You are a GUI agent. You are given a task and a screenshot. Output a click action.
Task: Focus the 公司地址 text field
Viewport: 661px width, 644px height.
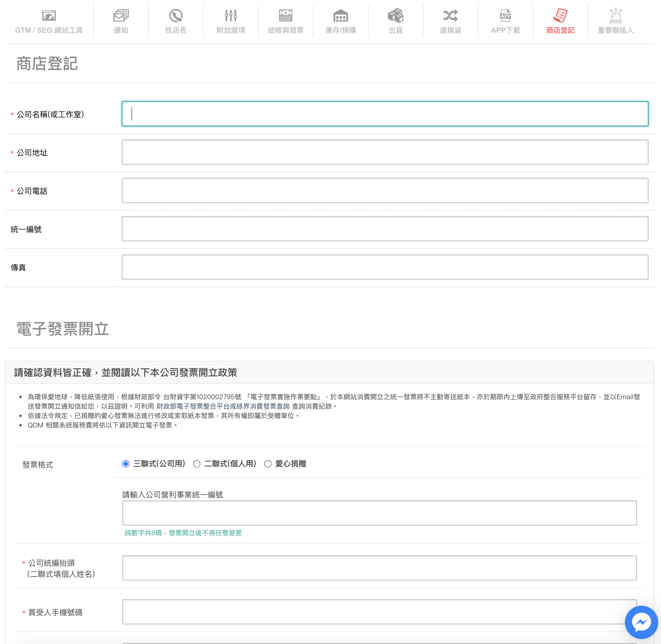(385, 152)
